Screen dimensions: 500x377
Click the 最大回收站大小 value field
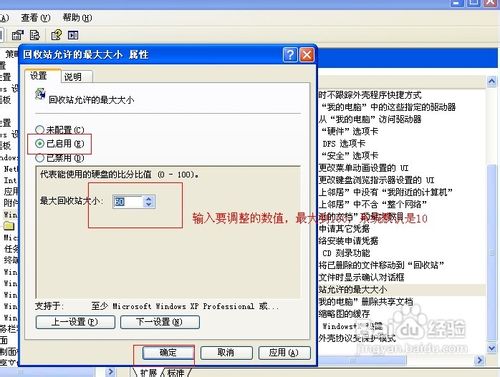click(128, 202)
